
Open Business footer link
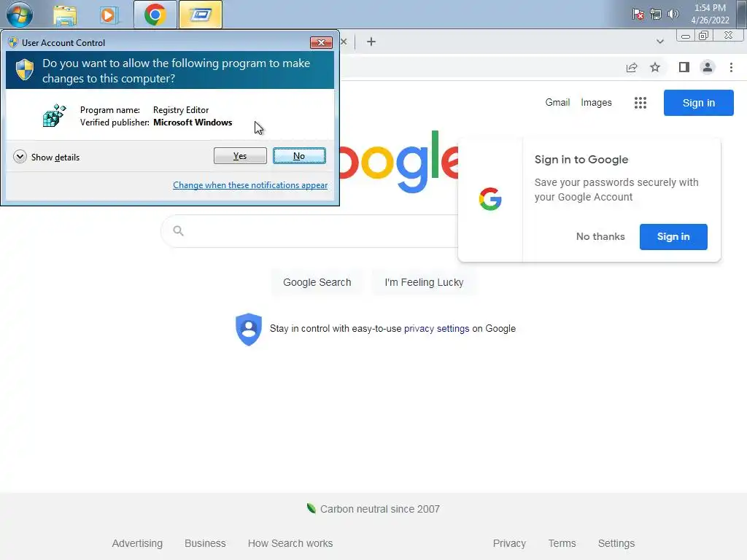[205, 543]
